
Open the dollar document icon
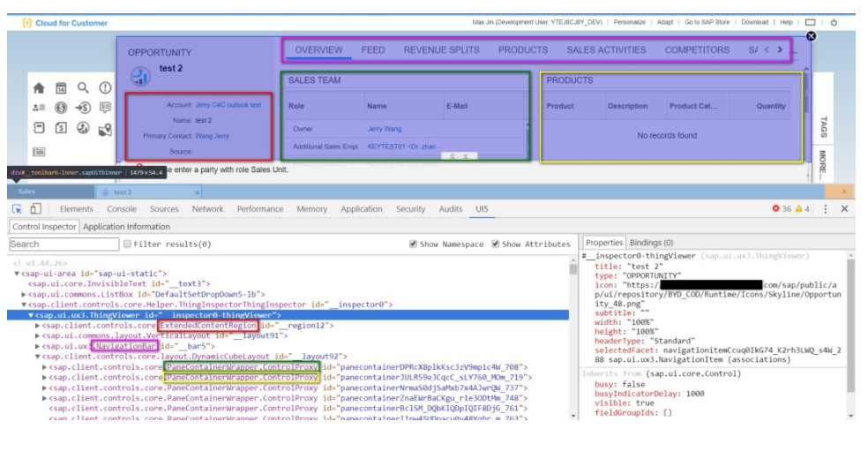click(x=61, y=128)
